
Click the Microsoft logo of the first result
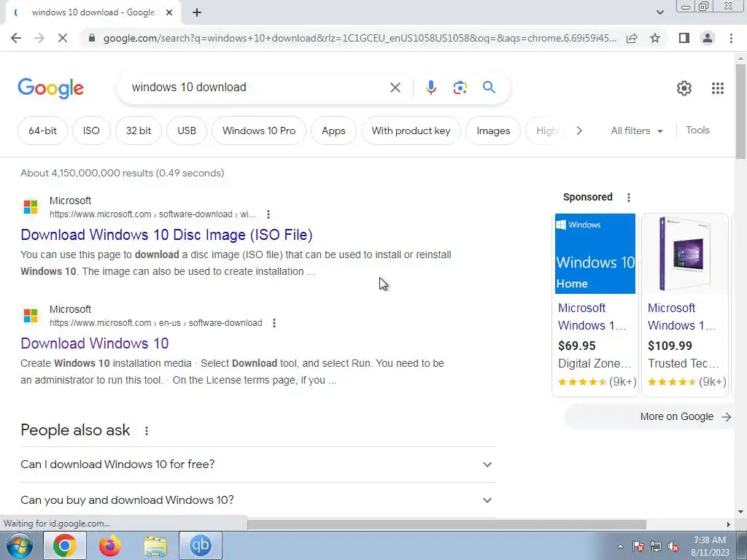coord(31,207)
